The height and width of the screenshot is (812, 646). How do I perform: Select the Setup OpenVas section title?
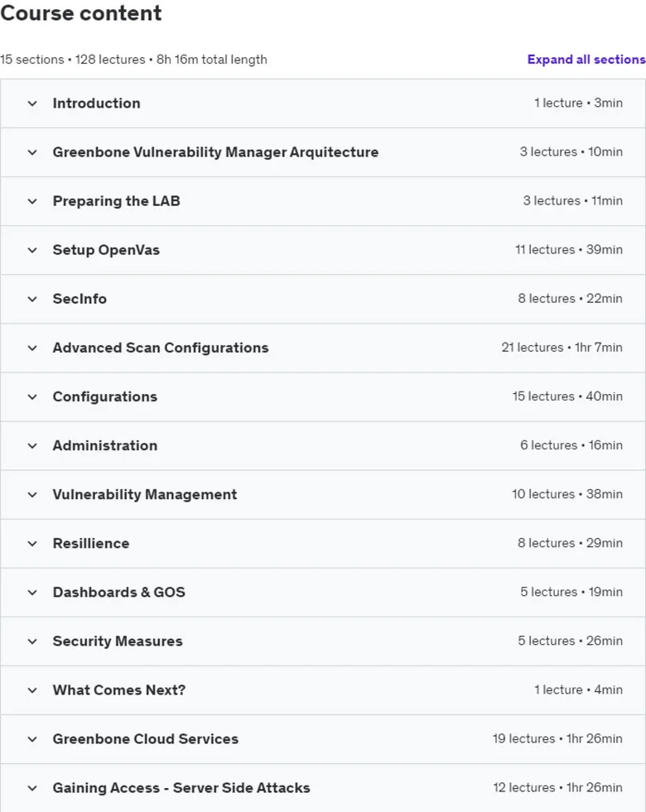pyautogui.click(x=106, y=250)
